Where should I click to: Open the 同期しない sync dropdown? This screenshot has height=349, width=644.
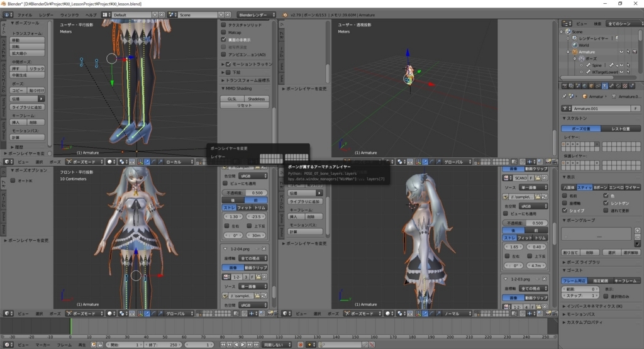(277, 345)
